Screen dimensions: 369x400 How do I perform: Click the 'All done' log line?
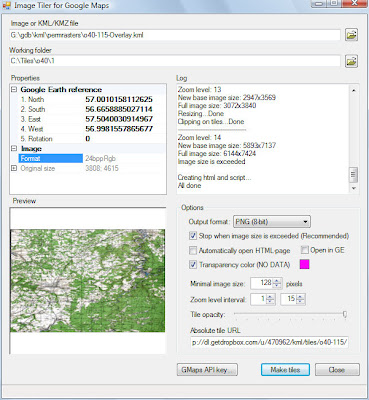click(189, 185)
